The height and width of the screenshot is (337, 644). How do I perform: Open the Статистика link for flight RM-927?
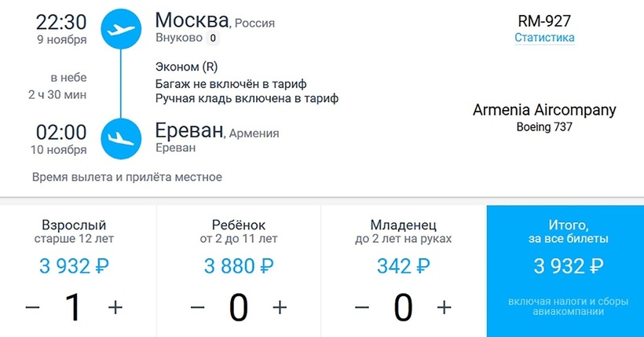[544, 38]
